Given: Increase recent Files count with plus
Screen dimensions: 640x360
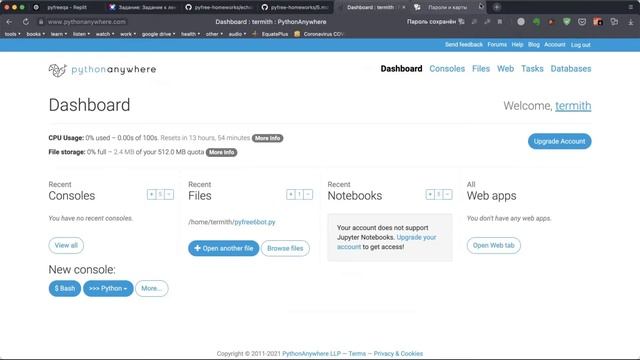Looking at the screenshot, I should click(291, 195).
